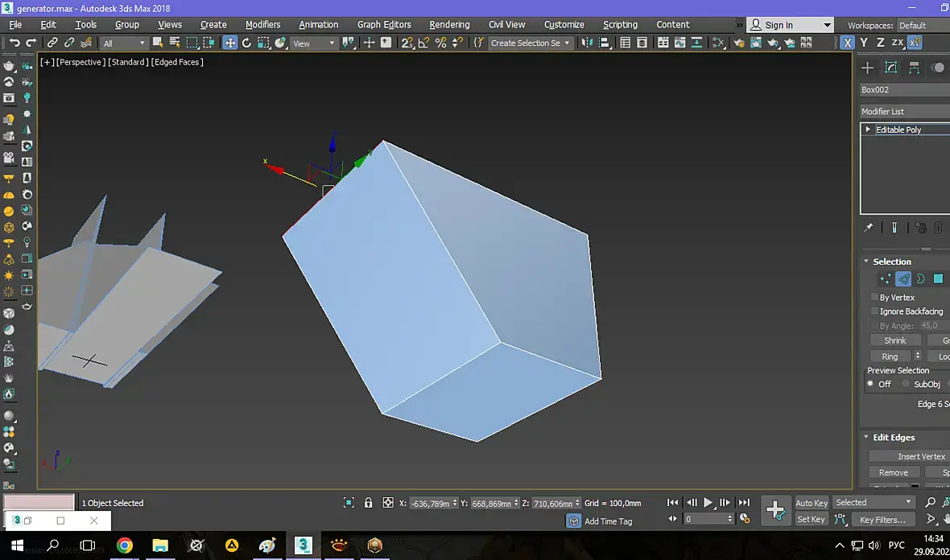
Task: Expand the Editable Poly modifier tree
Action: tap(868, 130)
